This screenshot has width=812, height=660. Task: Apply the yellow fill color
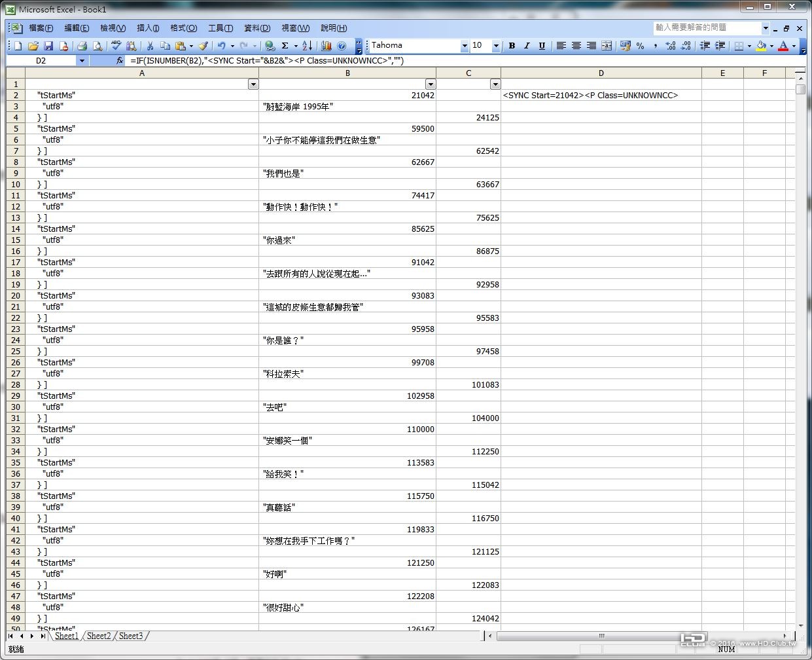click(761, 46)
